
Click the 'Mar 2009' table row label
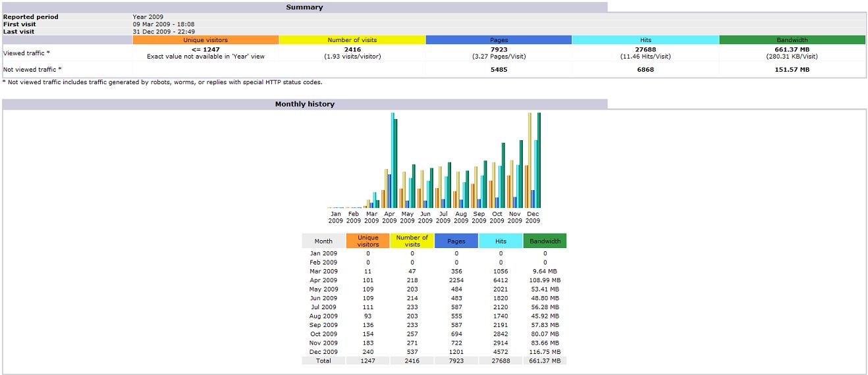323,271
